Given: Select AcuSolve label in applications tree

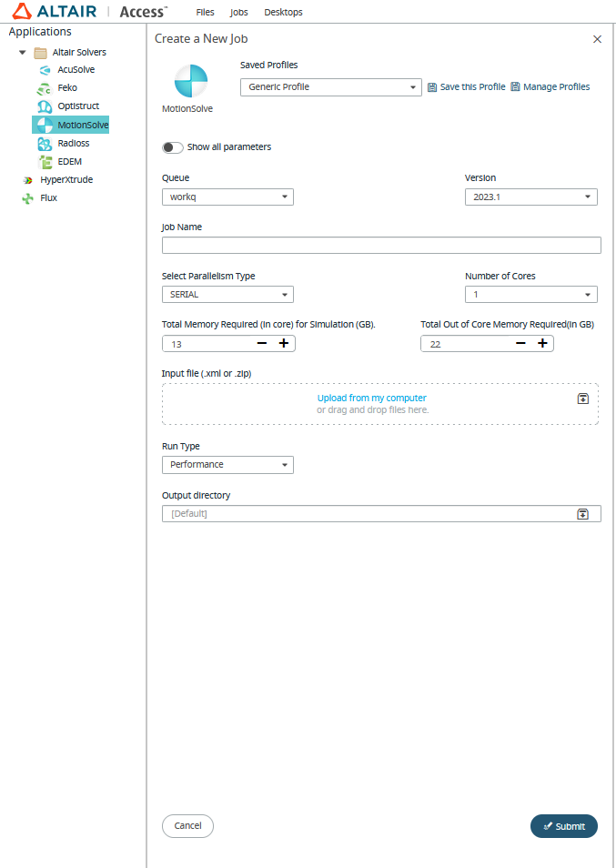Looking at the screenshot, I should tap(76, 70).
